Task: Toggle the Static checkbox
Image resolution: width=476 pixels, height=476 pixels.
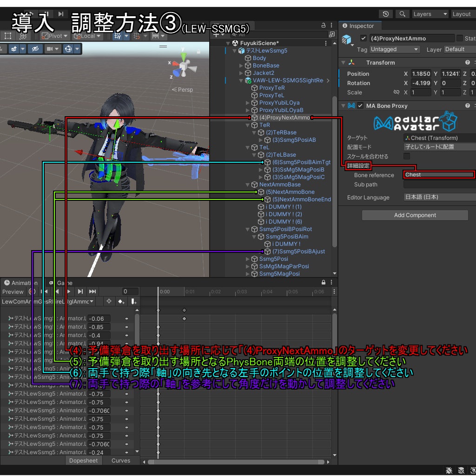Action: (460, 38)
